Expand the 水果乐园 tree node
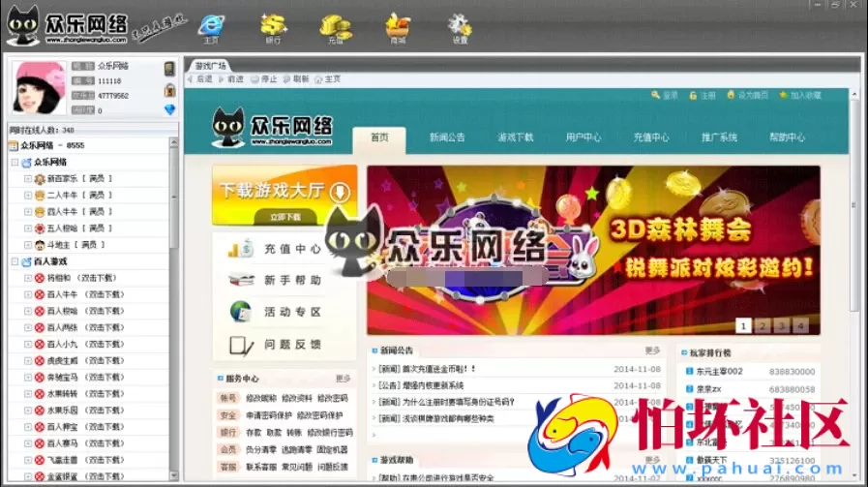Image resolution: width=868 pixels, height=487 pixels. (28, 411)
